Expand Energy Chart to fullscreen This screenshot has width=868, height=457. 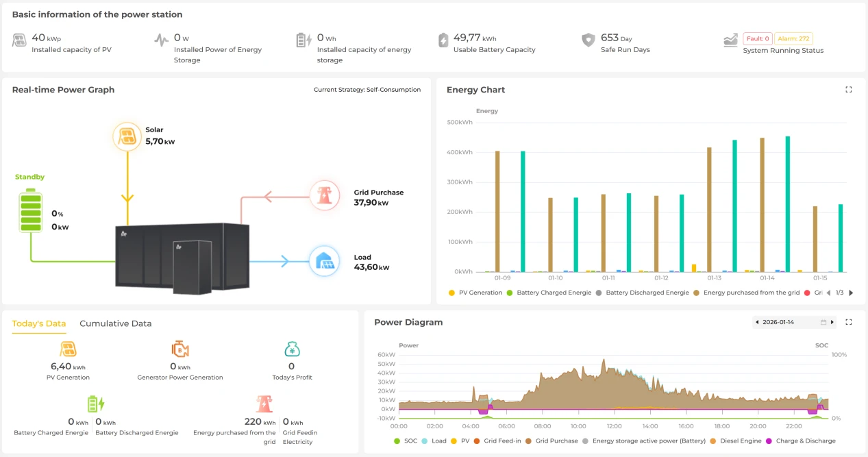[x=849, y=90]
